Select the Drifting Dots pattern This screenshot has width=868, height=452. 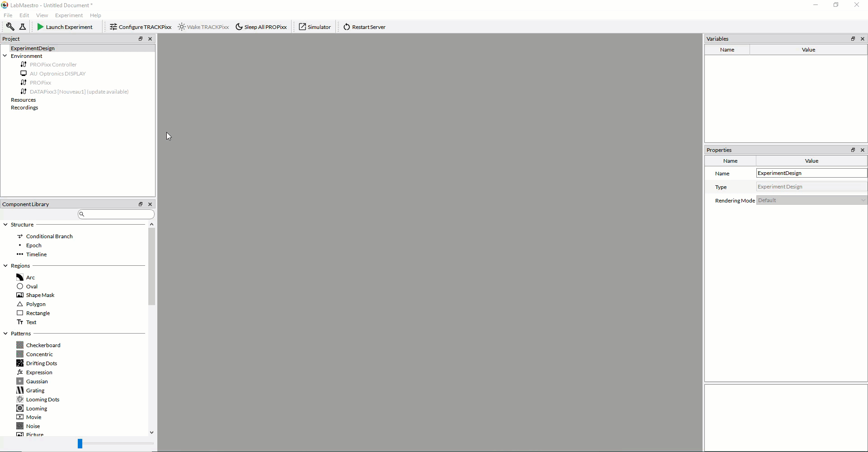coord(41,363)
